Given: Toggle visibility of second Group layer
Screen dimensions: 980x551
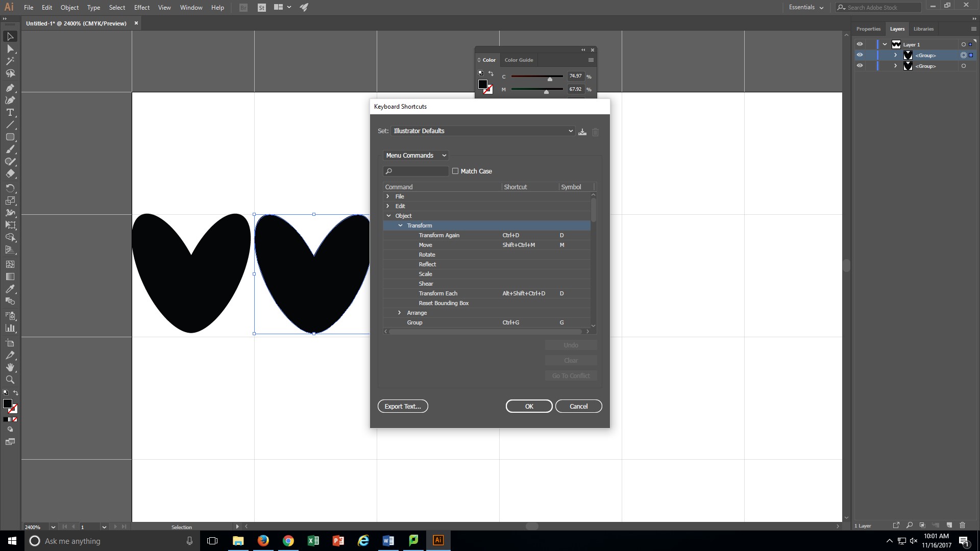Looking at the screenshot, I should coord(860,66).
